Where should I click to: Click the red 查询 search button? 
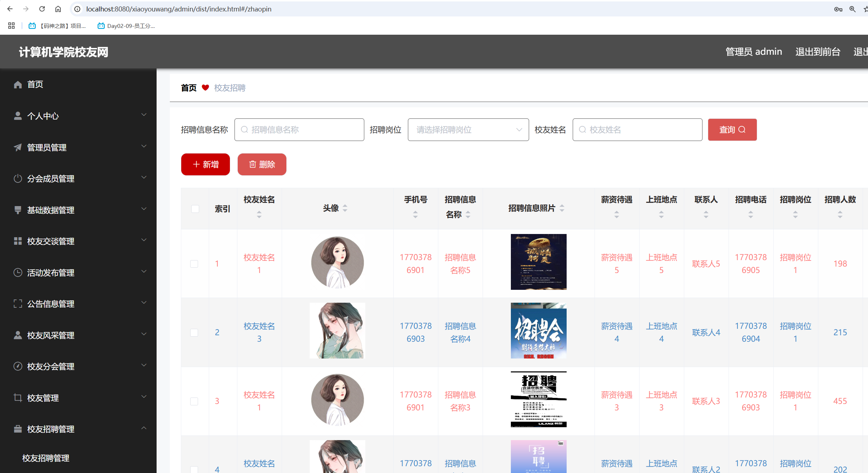(x=732, y=130)
